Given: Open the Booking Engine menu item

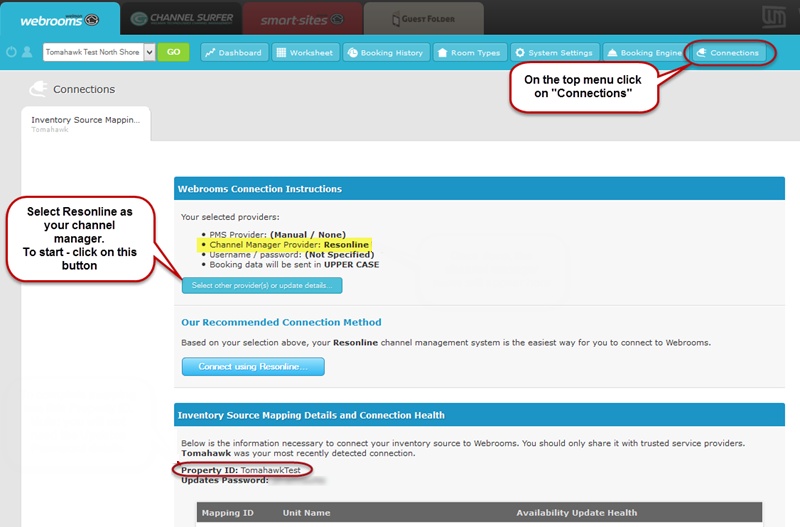Looking at the screenshot, I should tap(645, 53).
